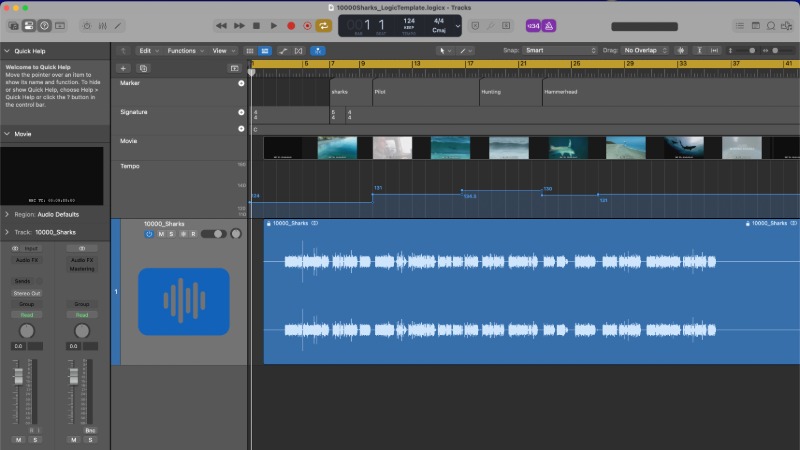
Task: Start playback with the Play button
Action: pos(274,25)
